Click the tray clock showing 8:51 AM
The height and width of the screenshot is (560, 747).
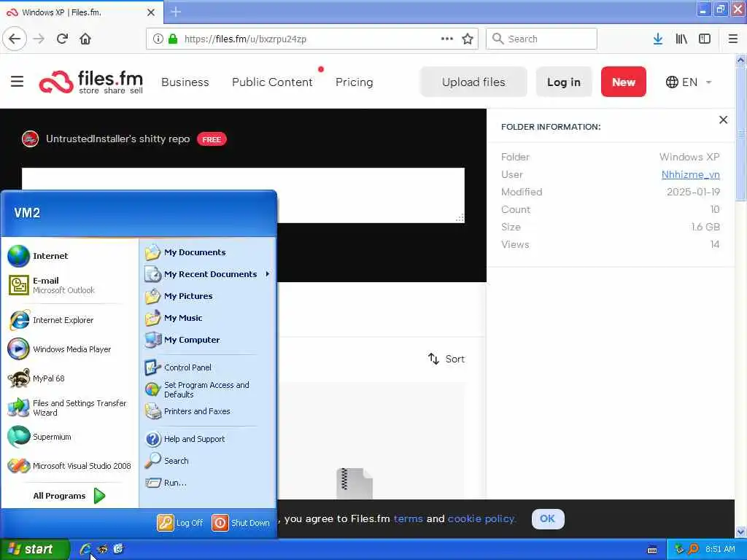720,549
